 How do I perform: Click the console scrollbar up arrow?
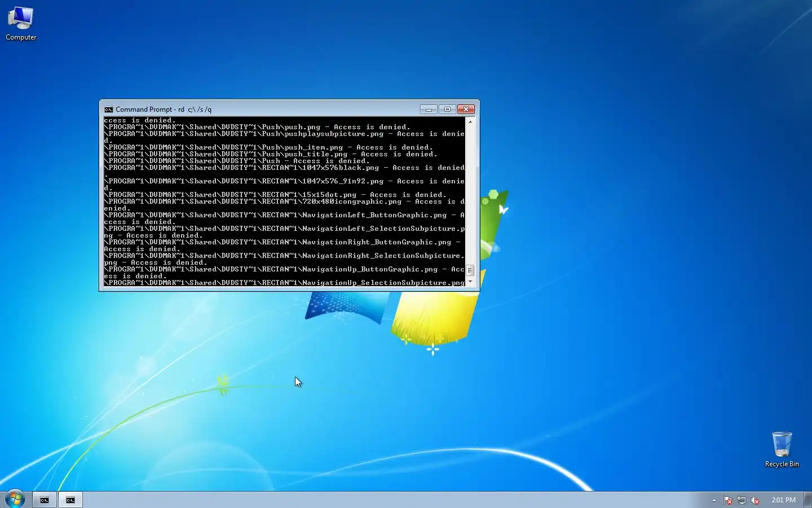[470, 121]
